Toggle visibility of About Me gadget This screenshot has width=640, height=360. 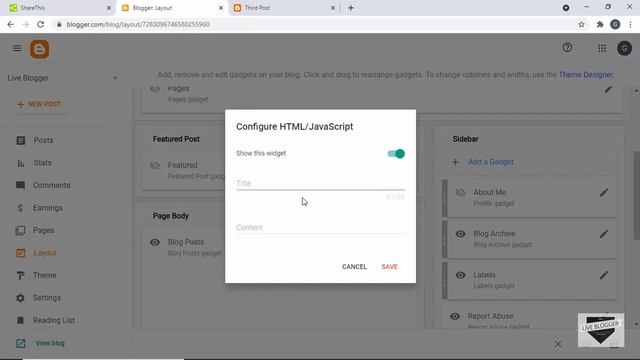460,193
